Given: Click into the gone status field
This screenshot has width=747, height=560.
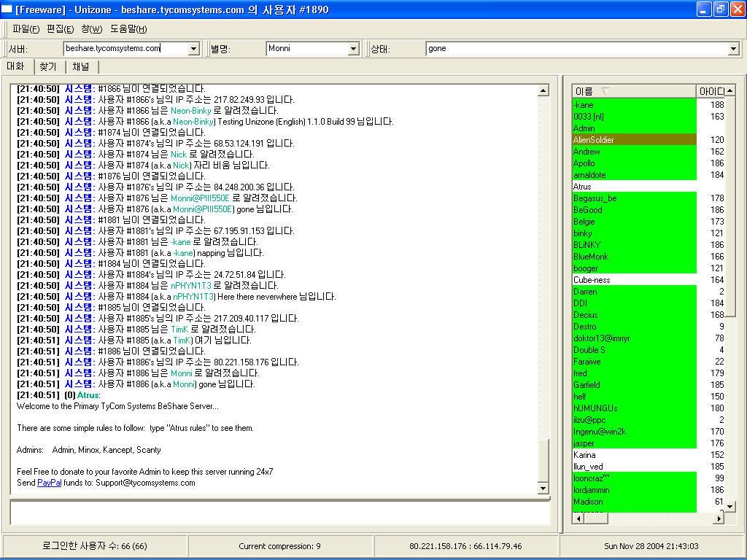Looking at the screenshot, I should click(577, 49).
